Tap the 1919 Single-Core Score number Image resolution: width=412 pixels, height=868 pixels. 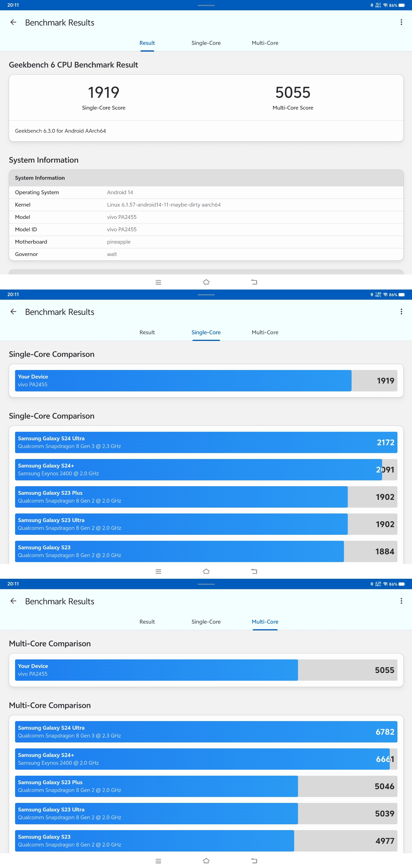[x=104, y=93]
